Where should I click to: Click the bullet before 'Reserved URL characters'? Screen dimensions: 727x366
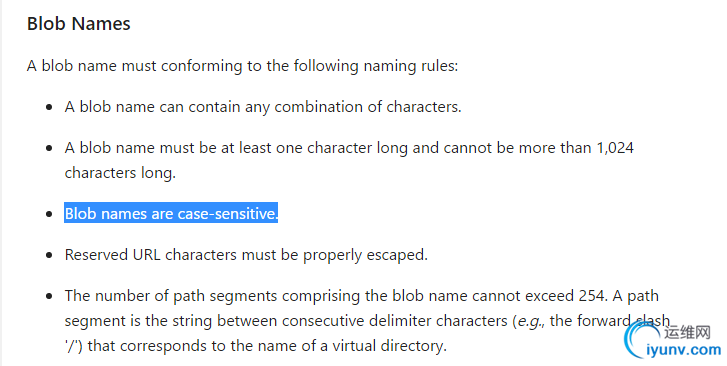point(49,255)
